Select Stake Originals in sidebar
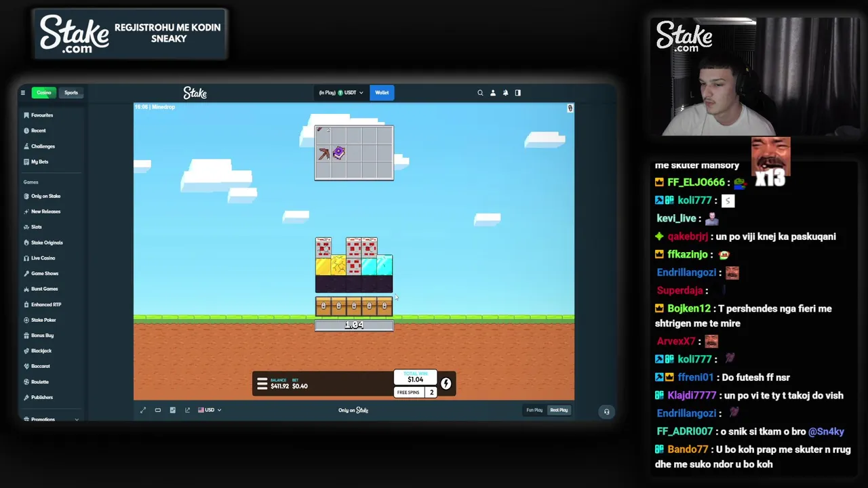 coord(47,243)
